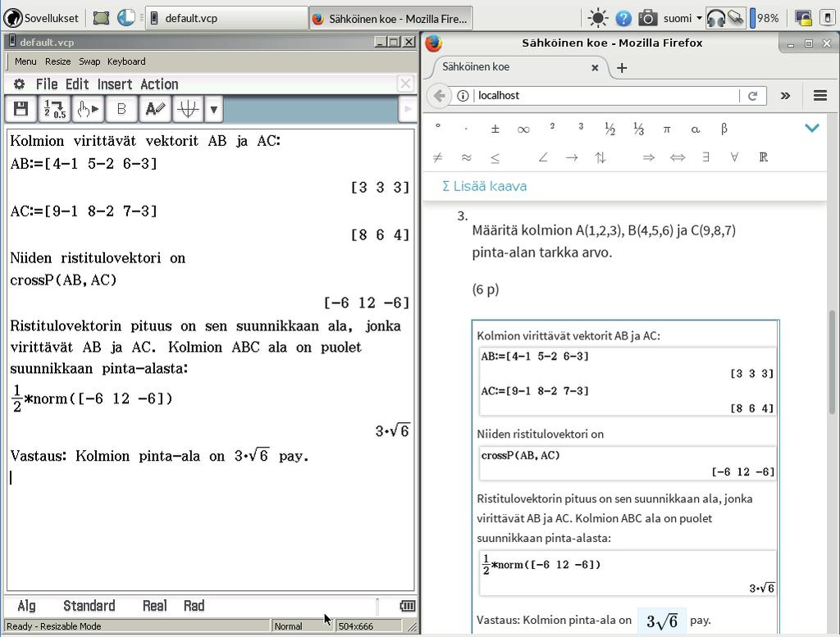Insert the pi symbol
840x637 pixels.
coord(666,129)
